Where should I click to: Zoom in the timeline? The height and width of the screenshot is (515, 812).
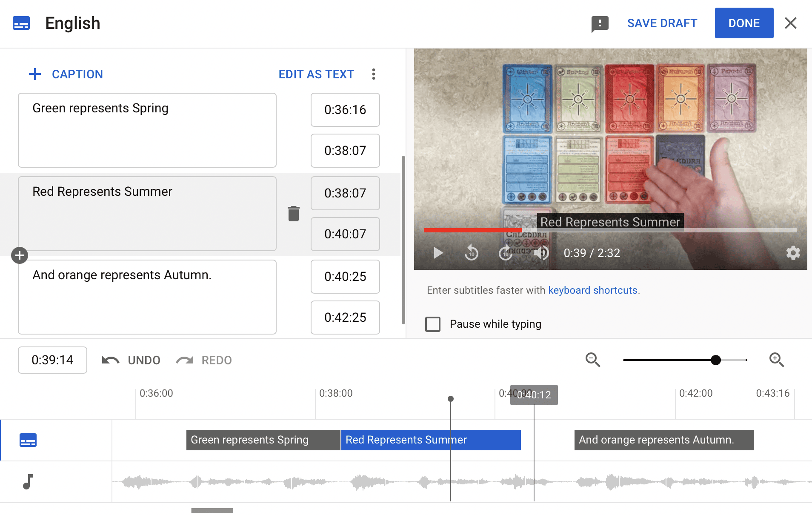777,360
